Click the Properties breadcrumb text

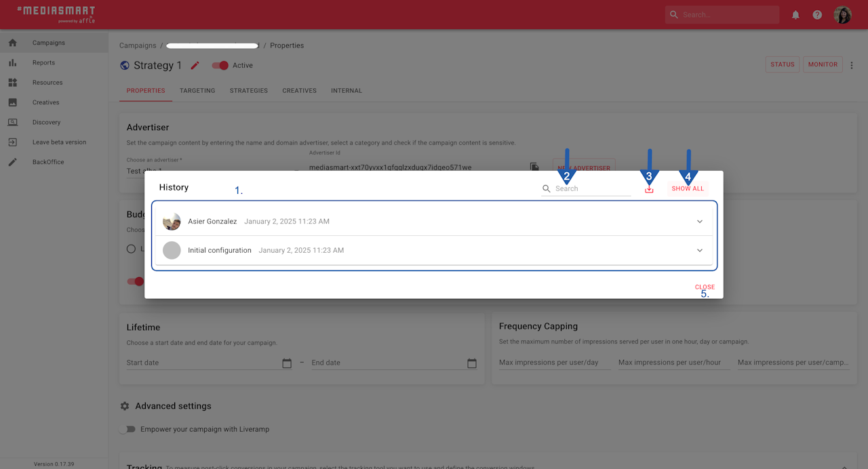pyautogui.click(x=287, y=45)
